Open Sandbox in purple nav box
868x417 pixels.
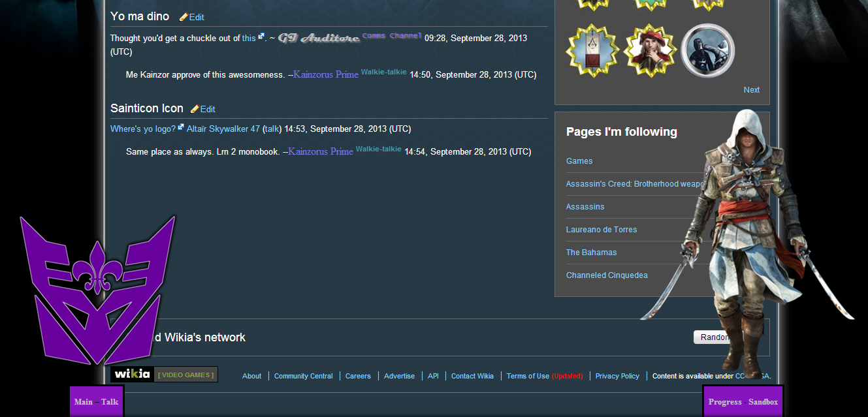coord(763,402)
